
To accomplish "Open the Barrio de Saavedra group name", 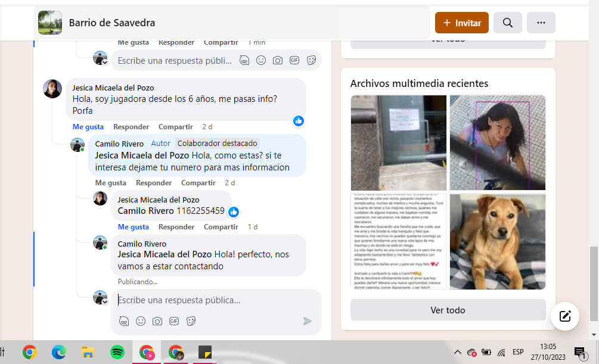I will click(x=112, y=23).
